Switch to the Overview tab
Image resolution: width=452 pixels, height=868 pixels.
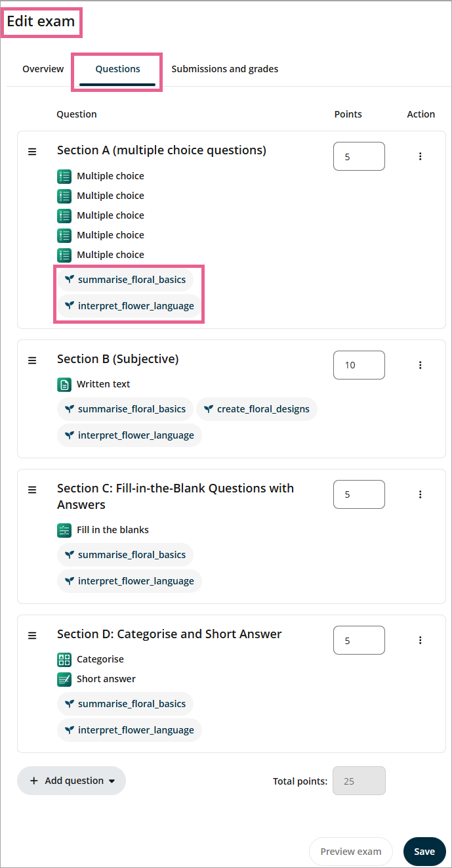coord(43,69)
